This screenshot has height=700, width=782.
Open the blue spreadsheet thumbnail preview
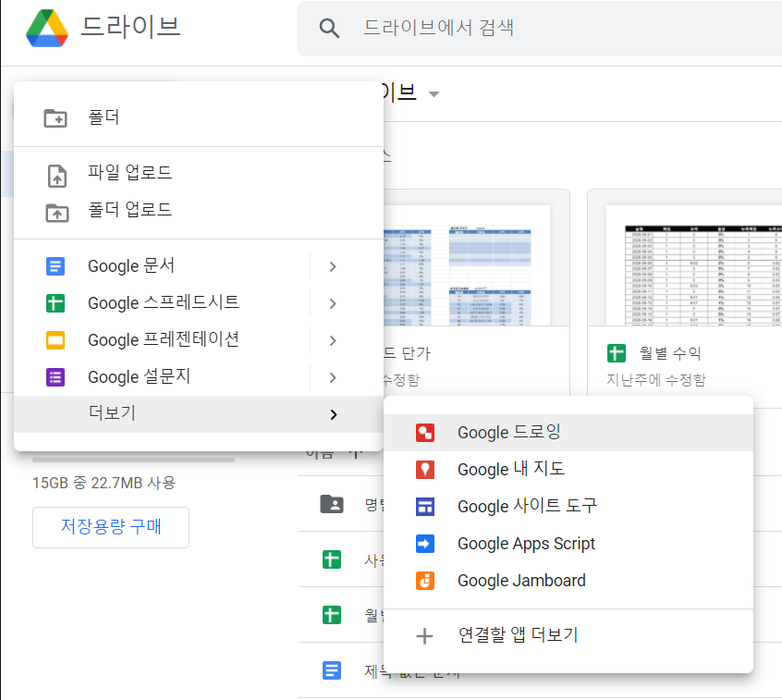[467, 266]
